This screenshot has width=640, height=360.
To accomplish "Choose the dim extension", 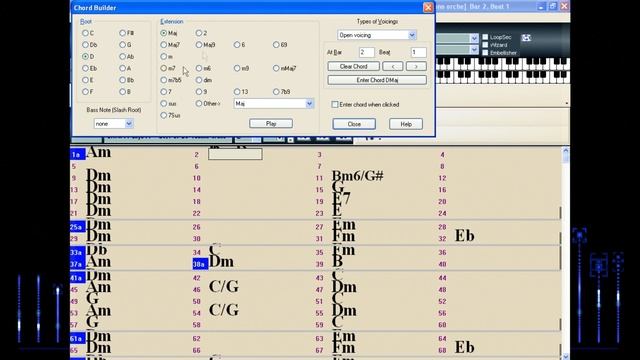I will (199, 80).
